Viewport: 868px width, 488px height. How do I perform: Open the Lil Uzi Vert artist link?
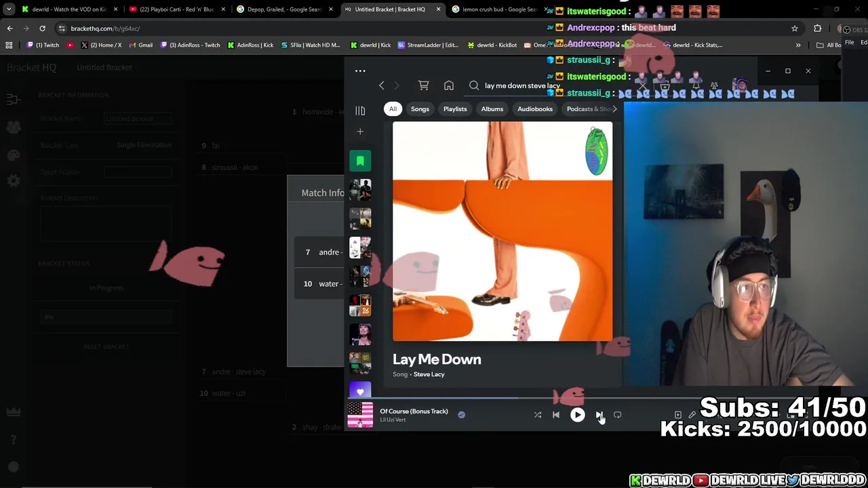(x=393, y=420)
